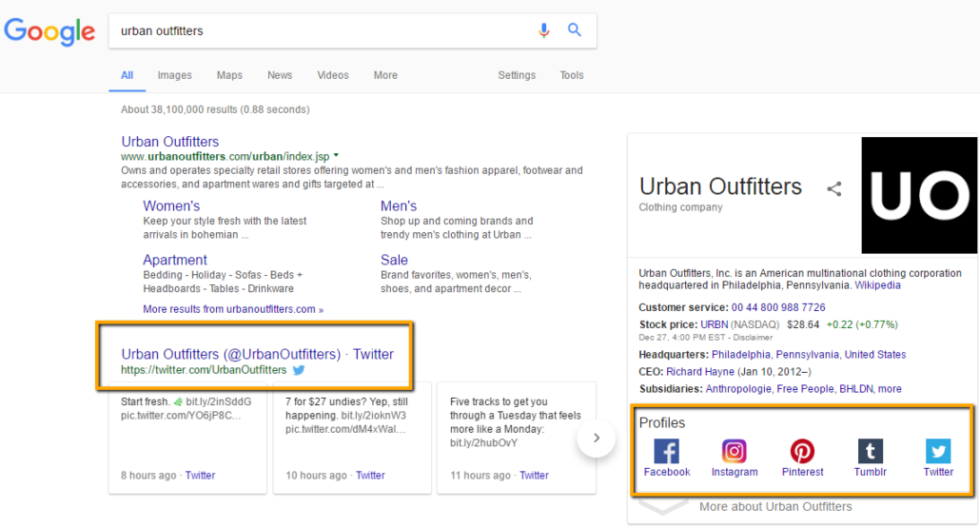Open search Tools menu

pyautogui.click(x=571, y=75)
